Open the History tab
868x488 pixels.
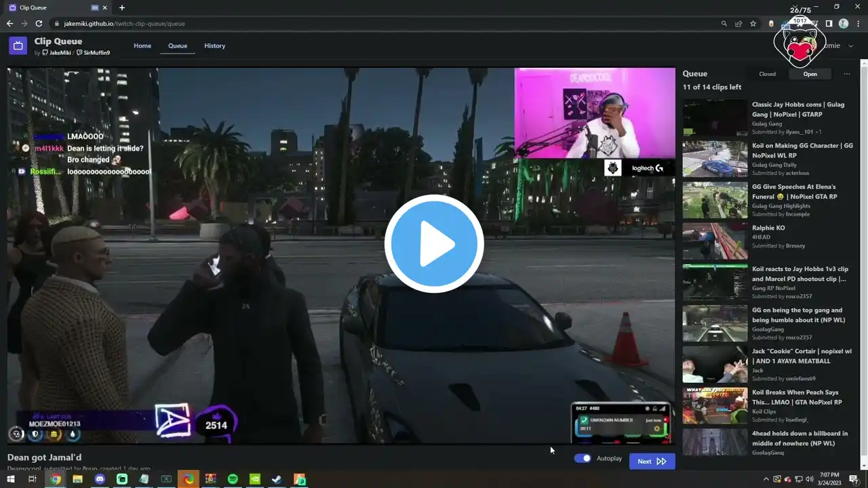point(214,46)
